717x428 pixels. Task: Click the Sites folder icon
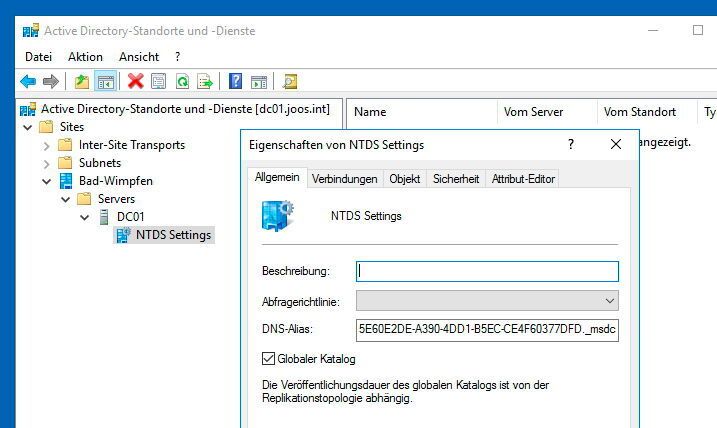[x=46, y=127]
